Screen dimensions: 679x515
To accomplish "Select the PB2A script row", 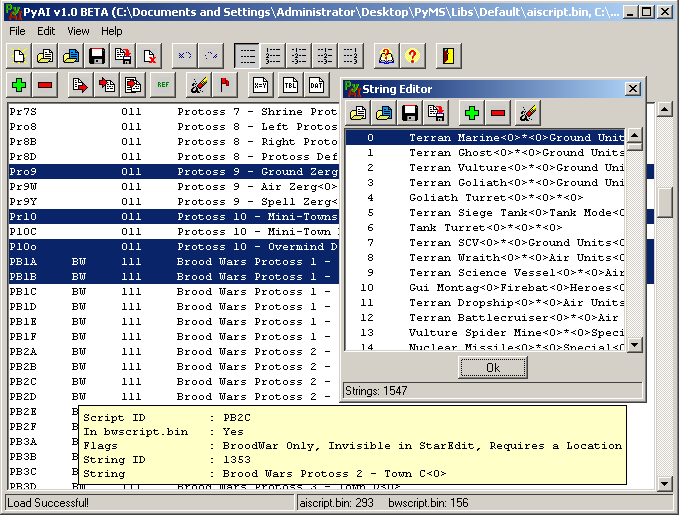I will pos(173,352).
